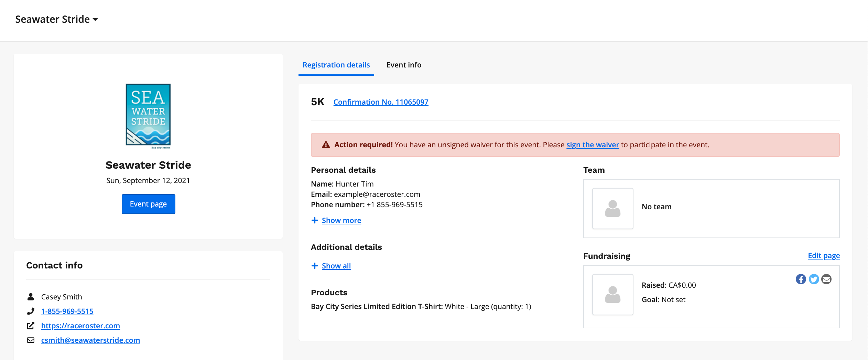Viewport: 868px width, 360px height.
Task: Click the fundraising profile avatar placeholder
Action: pyautogui.click(x=612, y=295)
